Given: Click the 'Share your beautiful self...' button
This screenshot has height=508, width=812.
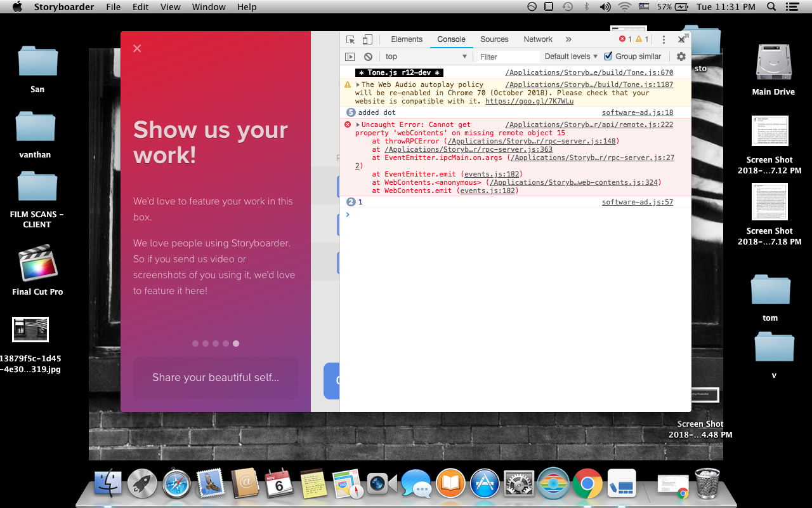Looking at the screenshot, I should coord(215,378).
